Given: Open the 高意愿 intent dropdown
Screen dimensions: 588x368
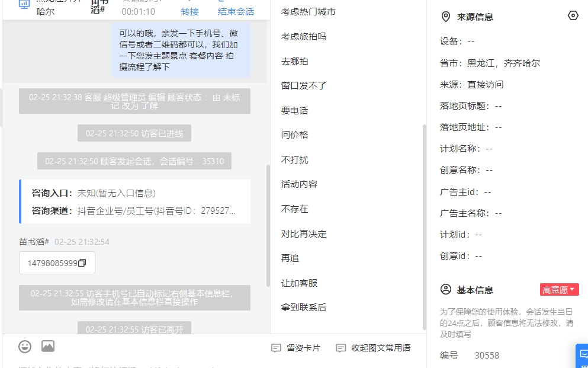Looking at the screenshot, I should pos(559,290).
